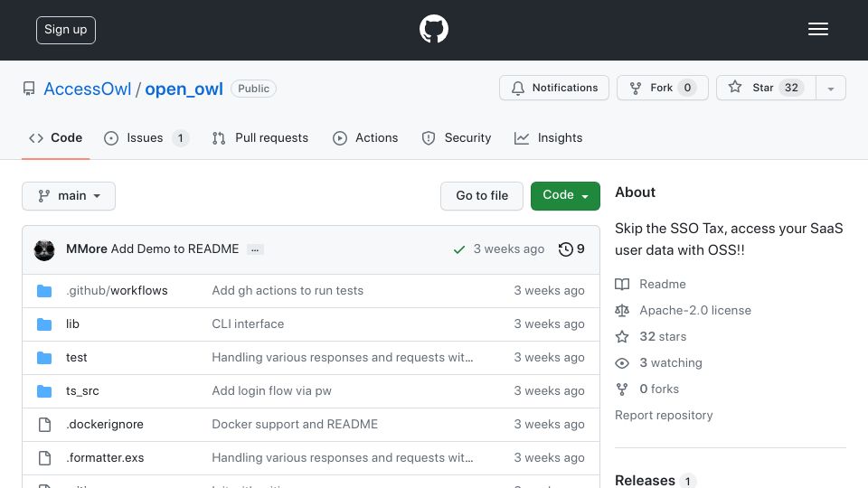868x488 pixels.
Task: Open the lib folder
Action: (x=72, y=324)
